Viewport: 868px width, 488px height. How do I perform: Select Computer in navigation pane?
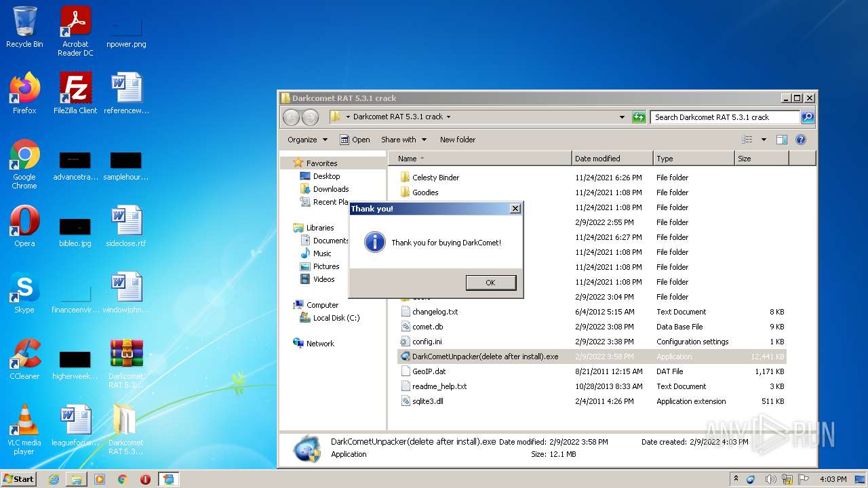click(x=322, y=305)
